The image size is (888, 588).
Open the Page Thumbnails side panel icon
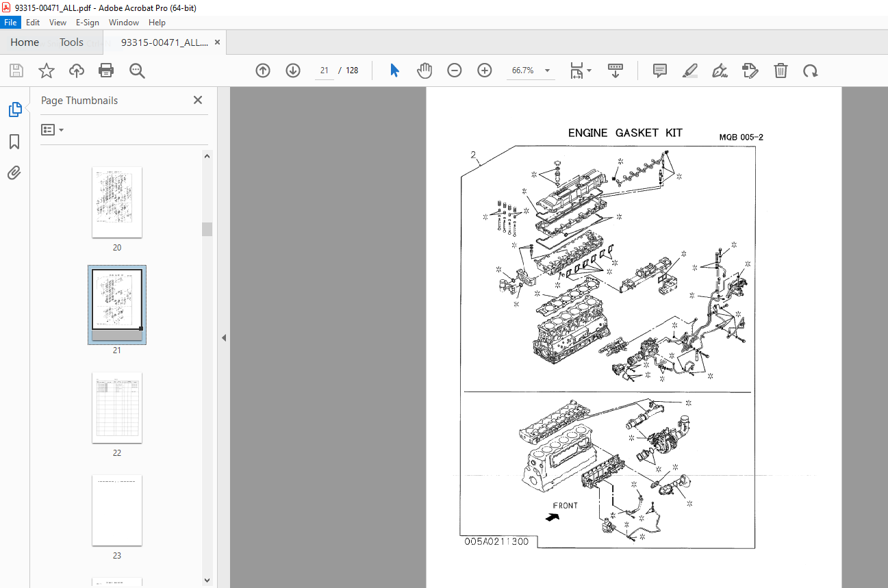pos(15,110)
